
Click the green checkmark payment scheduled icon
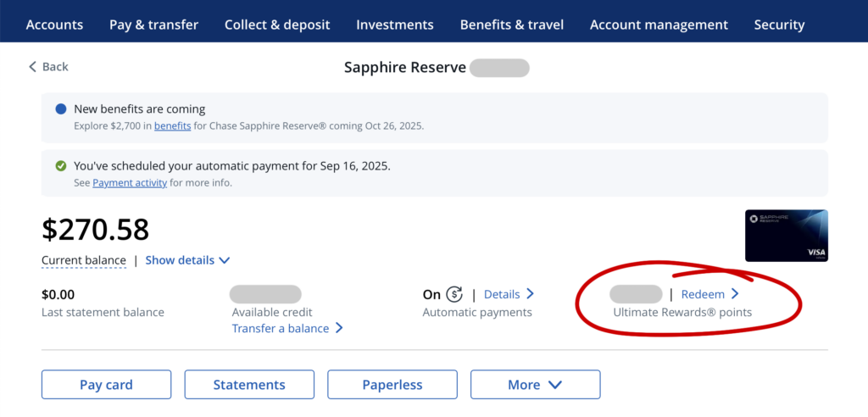pos(60,166)
